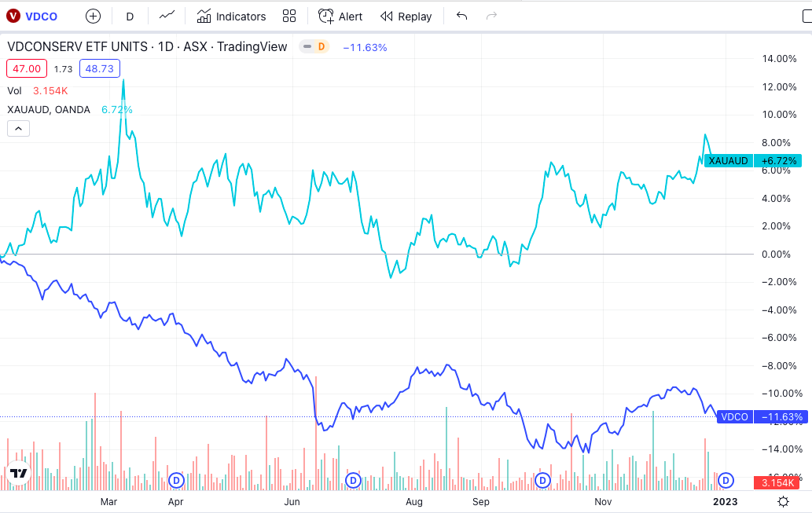Image resolution: width=812 pixels, height=513 pixels.
Task: Open the dividend marker near 2023
Action: [x=726, y=480]
